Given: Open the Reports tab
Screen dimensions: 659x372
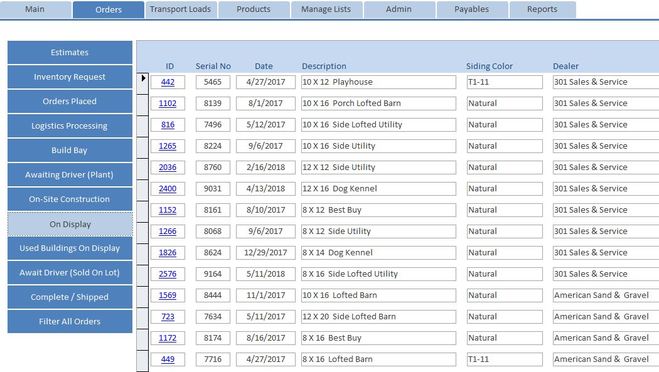Looking at the screenshot, I should pos(542,10).
